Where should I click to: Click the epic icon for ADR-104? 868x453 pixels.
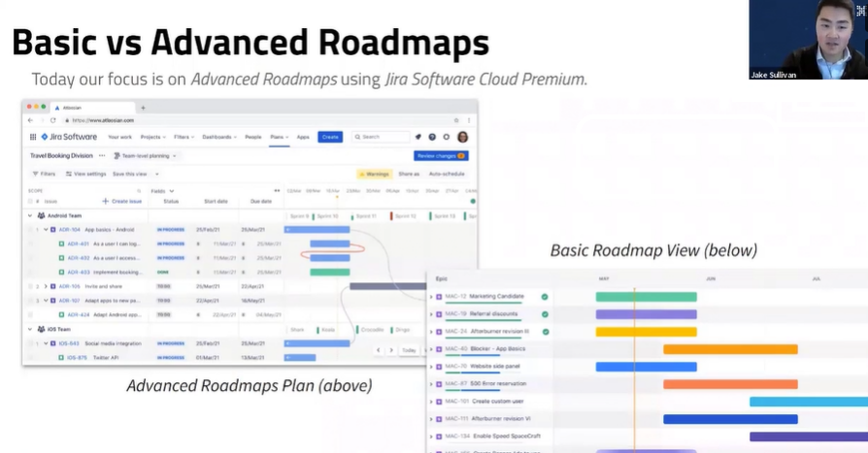52,230
